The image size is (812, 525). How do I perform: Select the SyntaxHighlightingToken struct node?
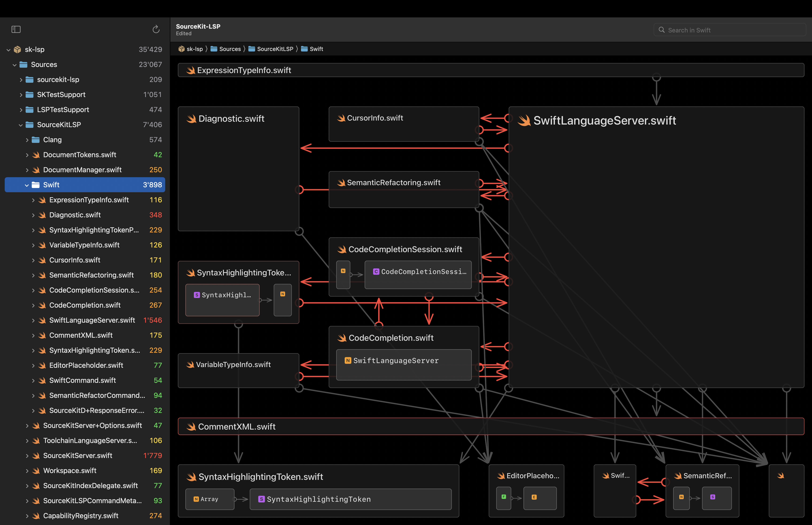(351, 499)
